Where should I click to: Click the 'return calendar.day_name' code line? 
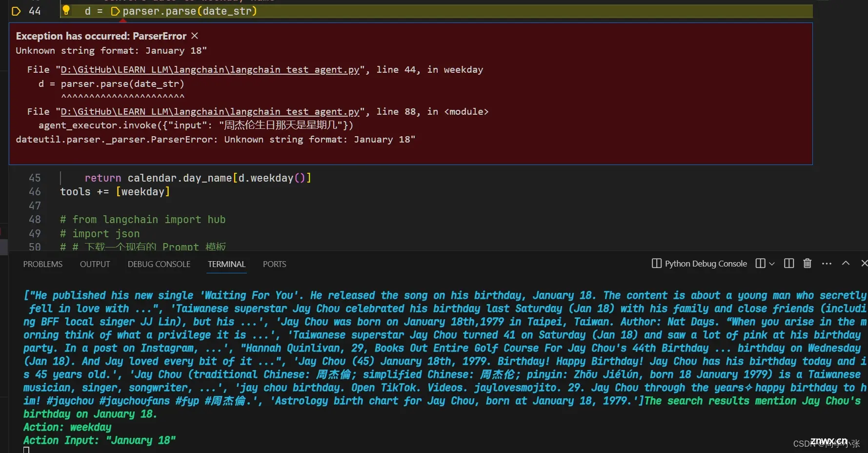(x=198, y=178)
